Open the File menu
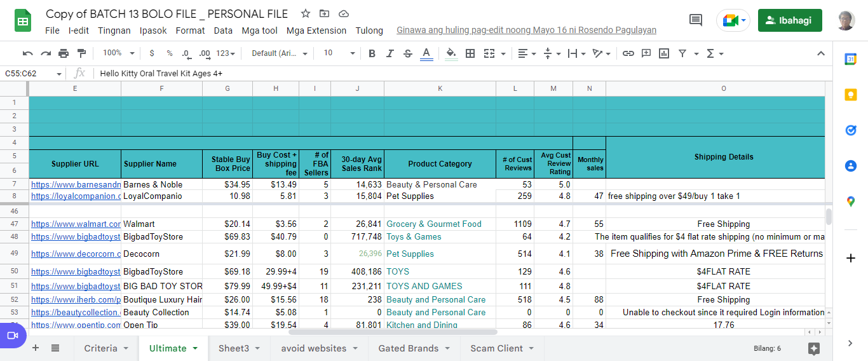Image resolution: width=868 pixels, height=361 pixels. [x=53, y=31]
